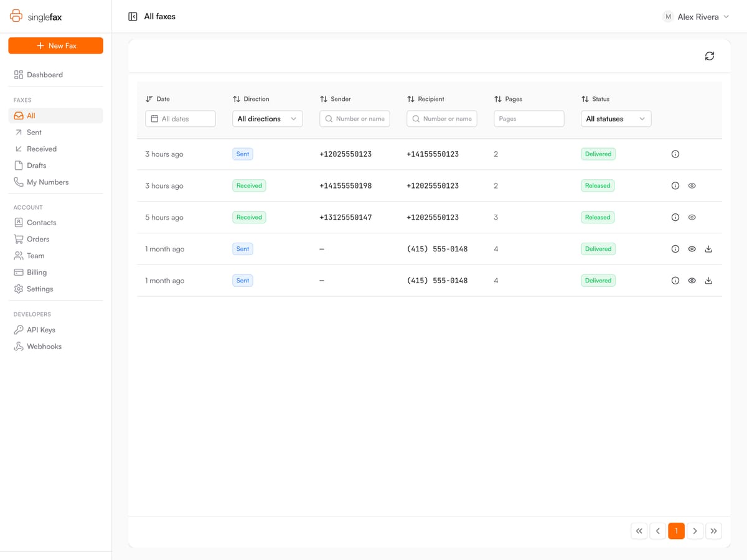Open info for fax from +13125550147
This screenshot has height=560, width=747.
click(675, 218)
